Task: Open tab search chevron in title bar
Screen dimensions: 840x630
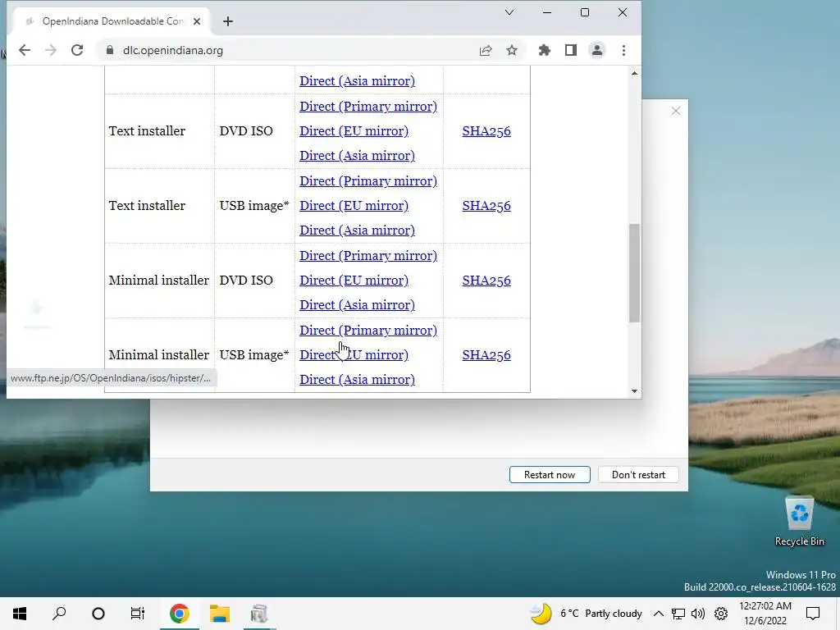Action: tap(509, 12)
